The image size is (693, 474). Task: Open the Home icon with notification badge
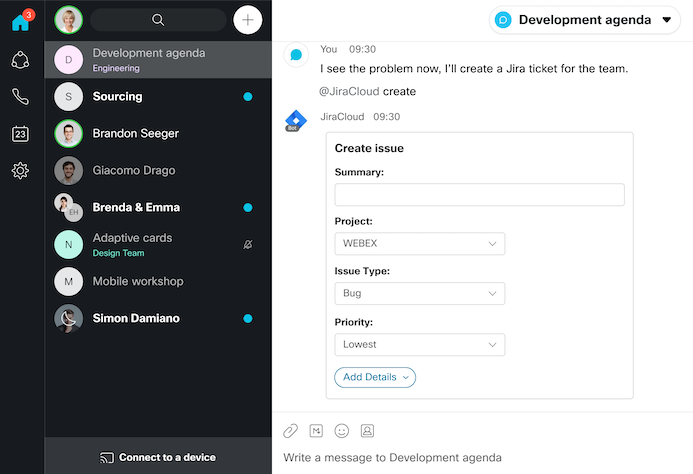pyautogui.click(x=22, y=21)
